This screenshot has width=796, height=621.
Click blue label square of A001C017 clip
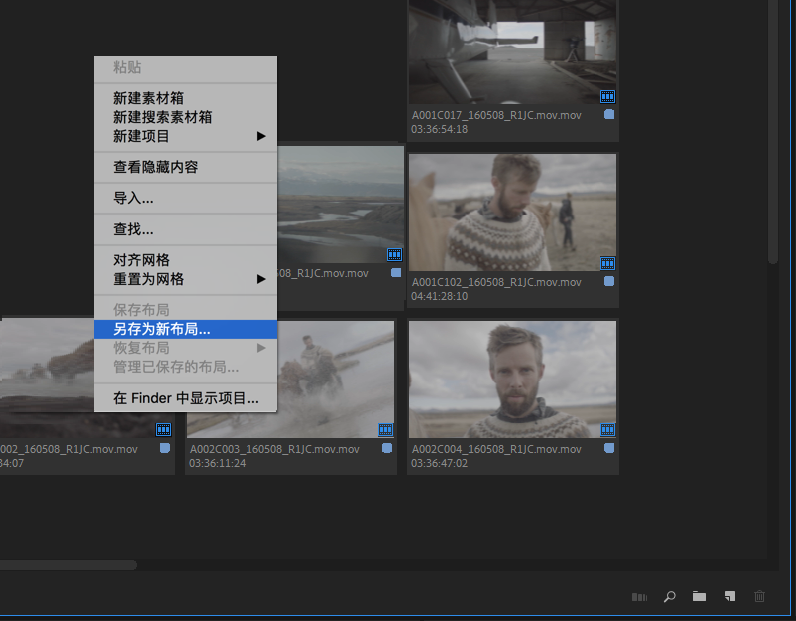(x=609, y=114)
